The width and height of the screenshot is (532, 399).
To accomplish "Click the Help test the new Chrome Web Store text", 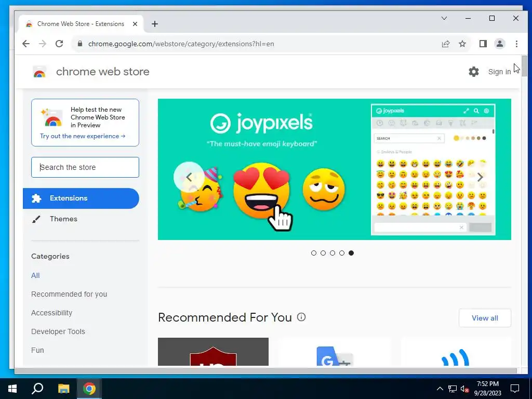I will 98,117.
